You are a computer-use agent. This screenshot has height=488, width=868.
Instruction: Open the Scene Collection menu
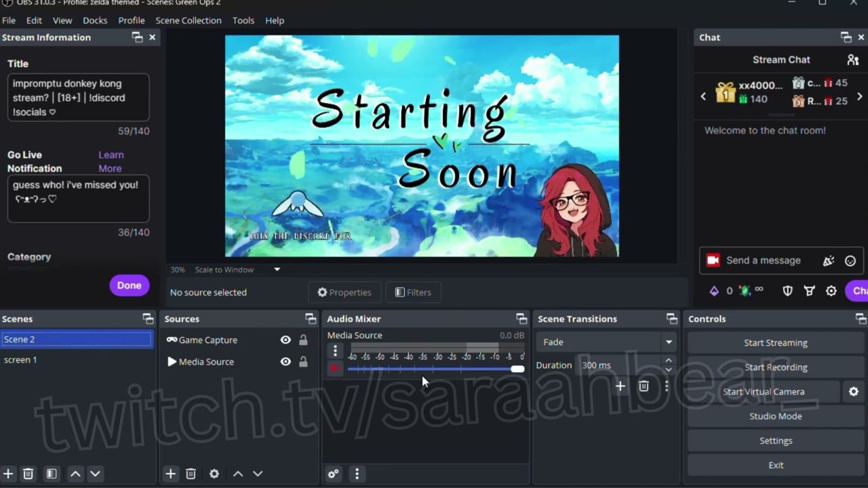pos(189,20)
